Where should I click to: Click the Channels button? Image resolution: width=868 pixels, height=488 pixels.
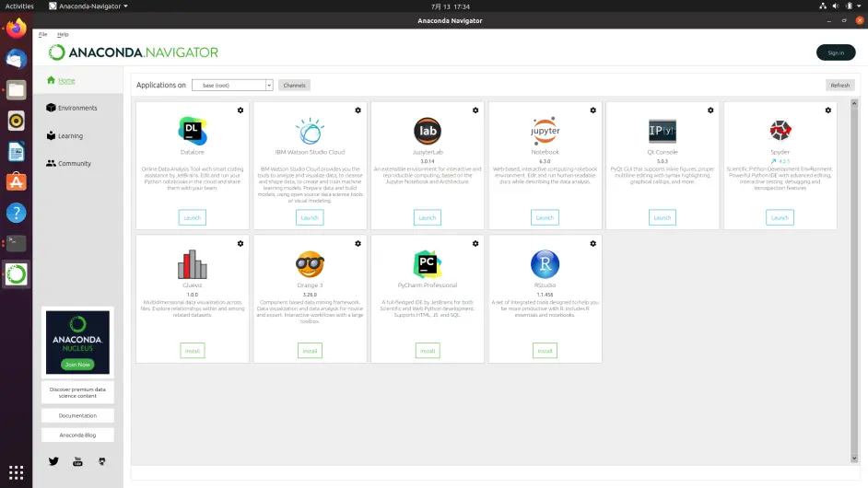[x=294, y=86]
